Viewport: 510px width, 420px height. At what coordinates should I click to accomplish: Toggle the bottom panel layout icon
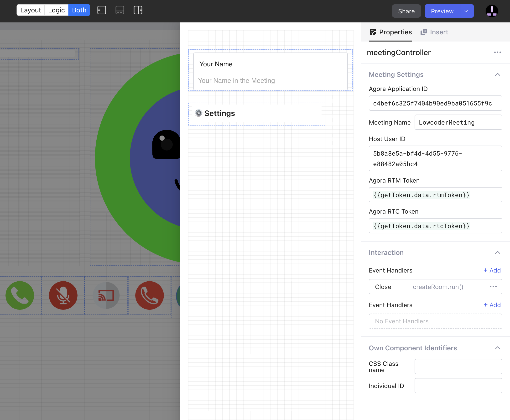pyautogui.click(x=120, y=10)
